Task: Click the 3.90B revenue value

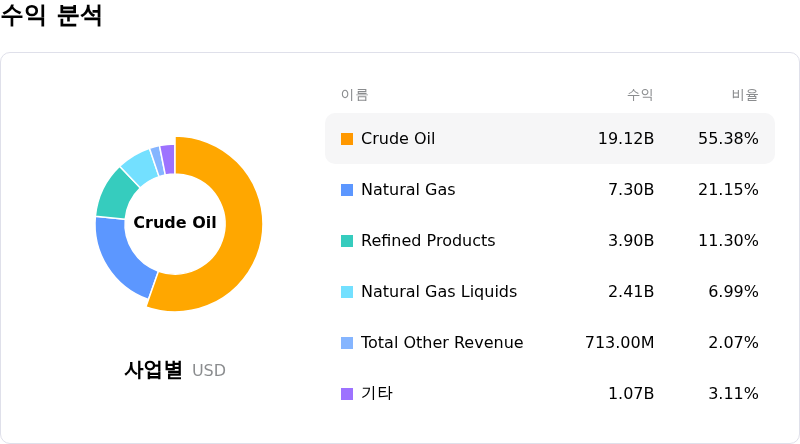Action: click(631, 240)
